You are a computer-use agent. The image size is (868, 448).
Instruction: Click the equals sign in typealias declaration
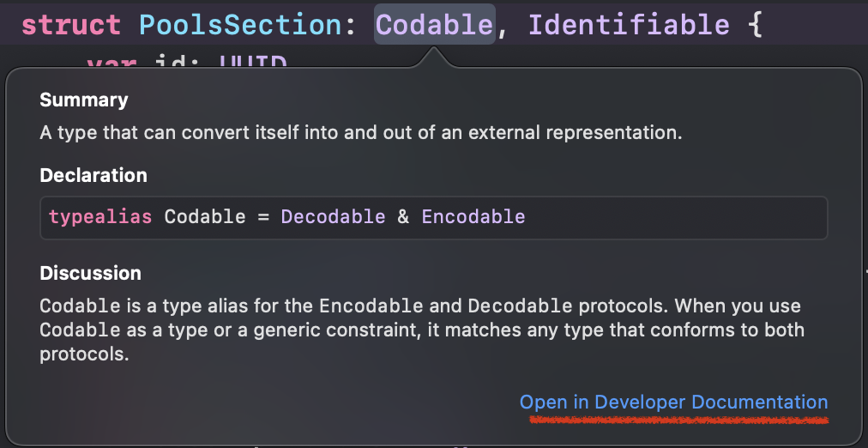click(x=263, y=216)
